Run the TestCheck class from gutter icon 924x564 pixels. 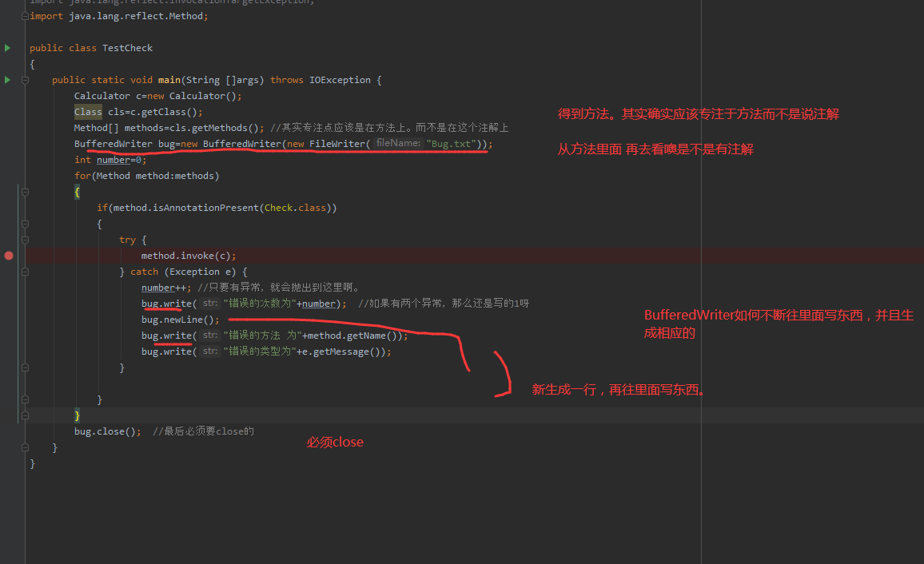point(7,48)
